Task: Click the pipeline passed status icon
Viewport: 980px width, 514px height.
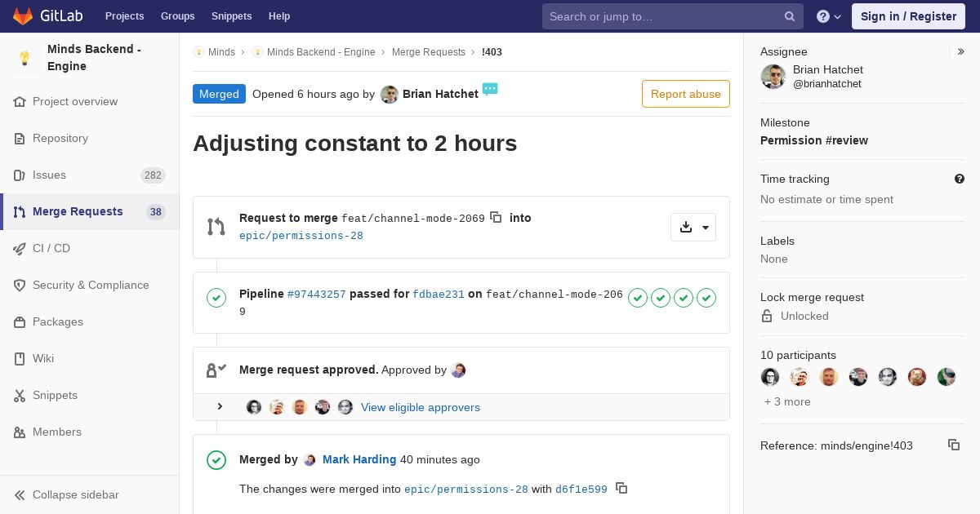Action: point(216,298)
